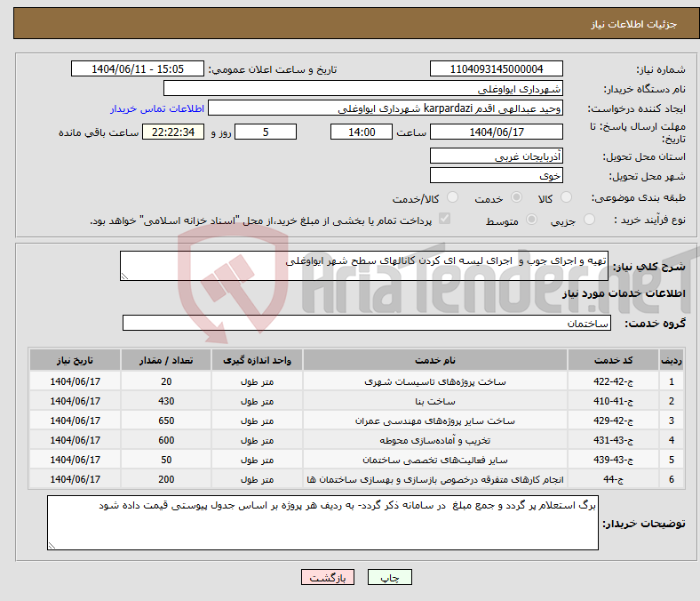Click service name ساخت سایر پروژه‌های مهندسی عمران
Viewport: 700px width, 601px height.
434,421
